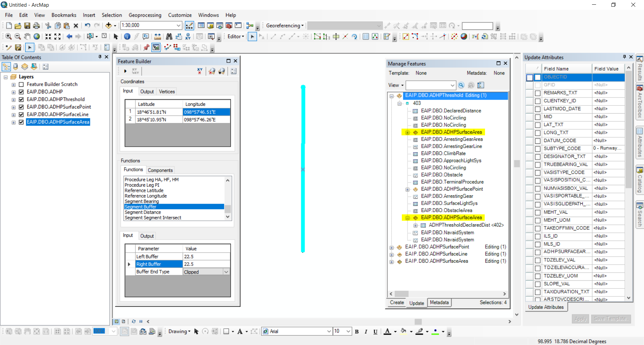Open the map scale 1:30,000 dropdown
This screenshot has height=345, width=644.
click(179, 25)
